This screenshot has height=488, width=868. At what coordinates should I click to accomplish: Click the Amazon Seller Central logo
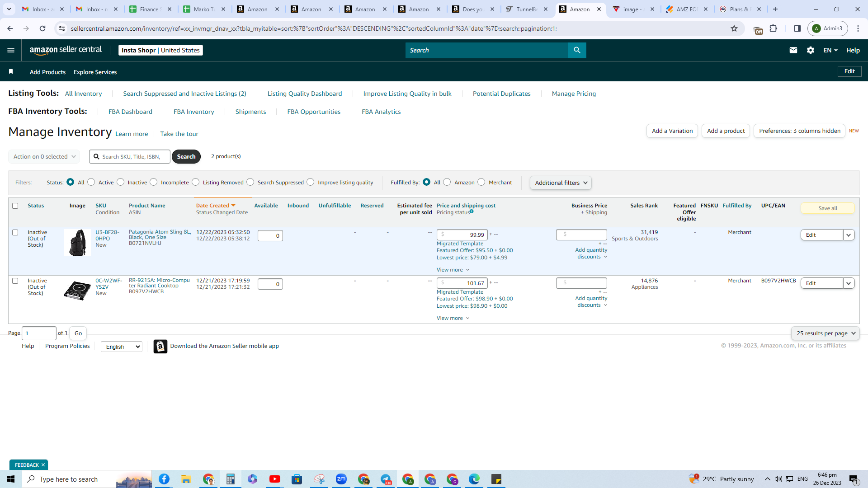tap(66, 50)
